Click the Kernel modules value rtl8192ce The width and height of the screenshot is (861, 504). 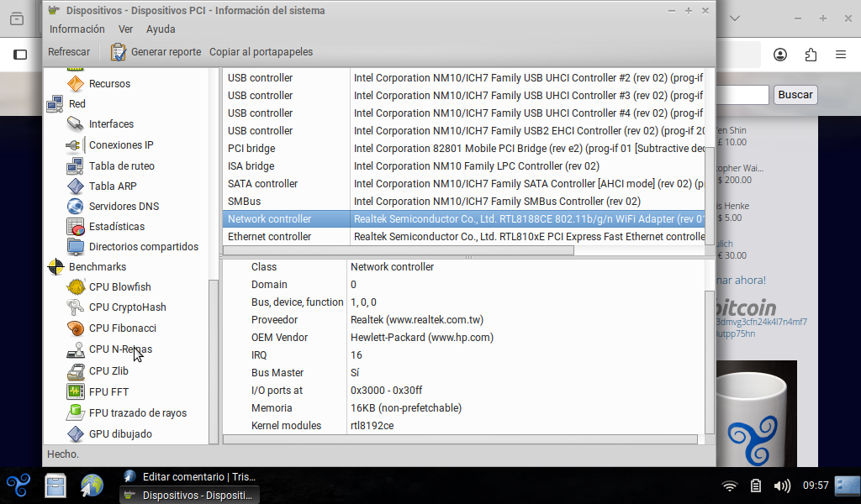372,426
